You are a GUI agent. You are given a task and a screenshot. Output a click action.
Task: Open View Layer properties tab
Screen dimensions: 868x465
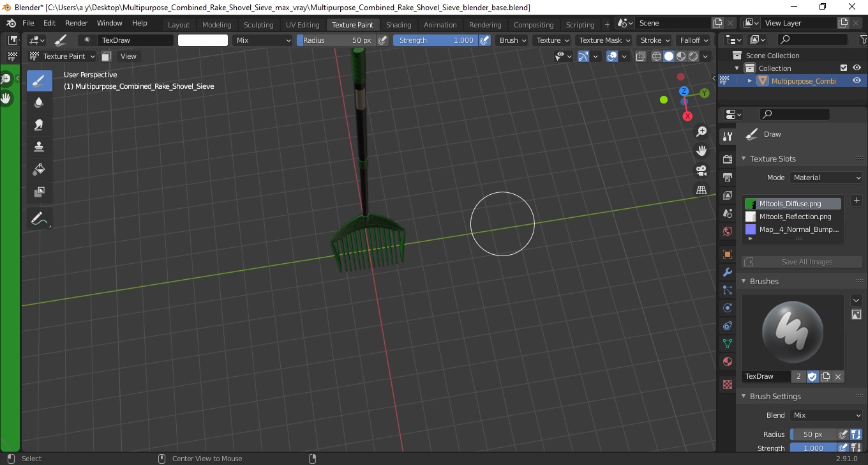click(727, 195)
